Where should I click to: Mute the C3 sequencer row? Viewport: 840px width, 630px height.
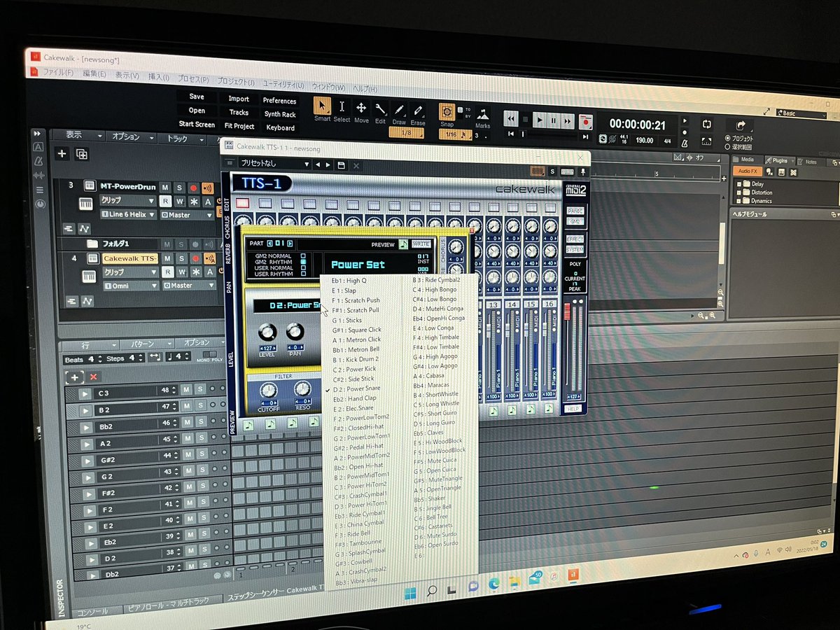[186, 390]
